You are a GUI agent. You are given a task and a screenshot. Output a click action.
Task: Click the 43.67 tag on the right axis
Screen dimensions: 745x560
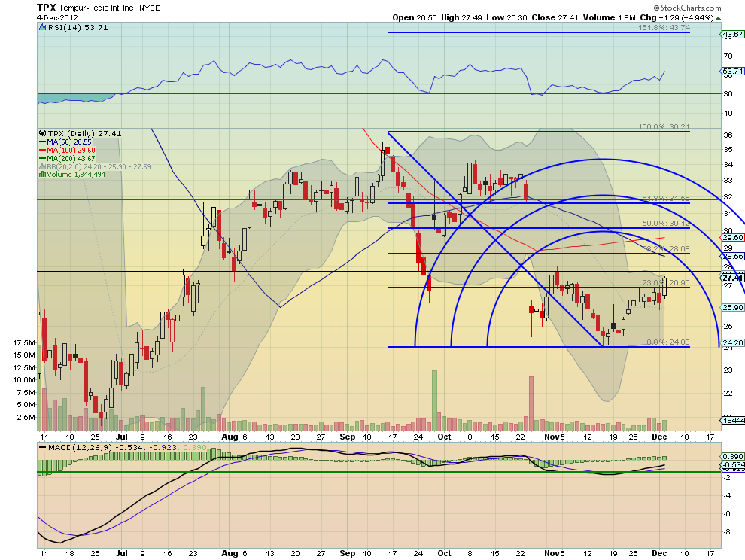pyautogui.click(x=732, y=34)
